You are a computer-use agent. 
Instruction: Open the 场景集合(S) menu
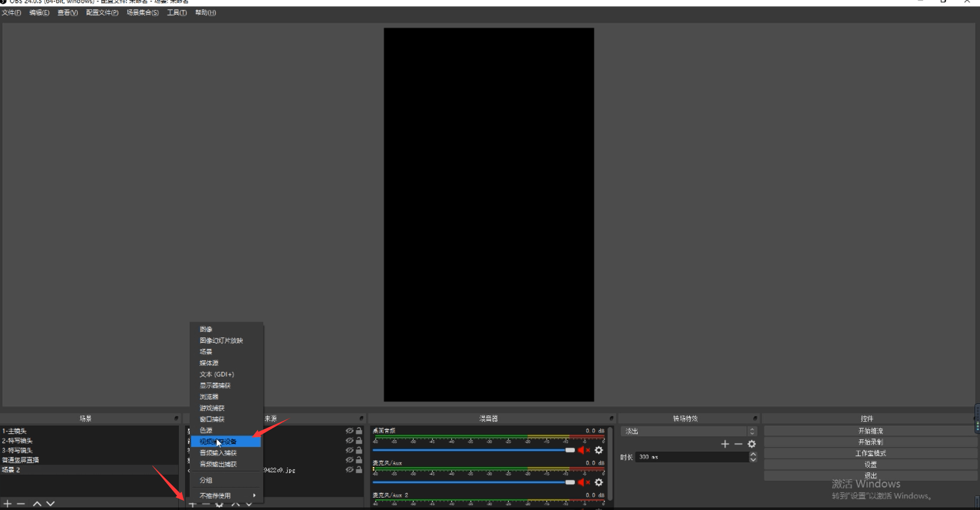(143, 13)
